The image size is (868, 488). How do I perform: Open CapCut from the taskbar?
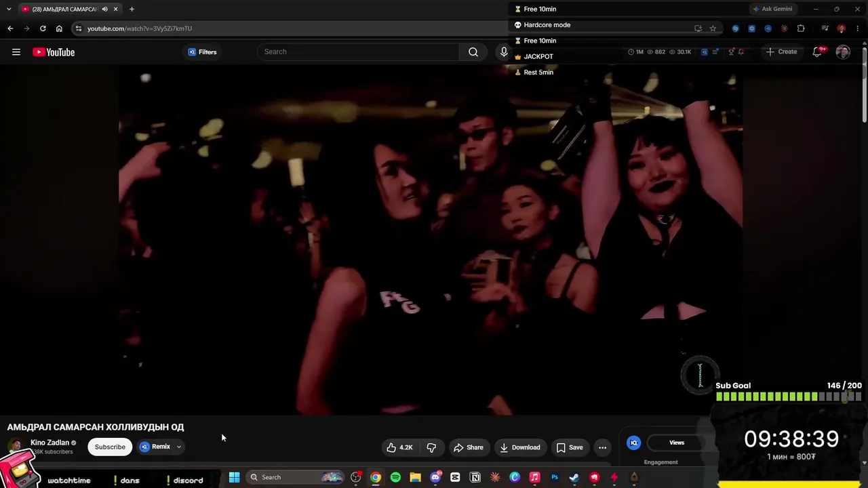(455, 477)
